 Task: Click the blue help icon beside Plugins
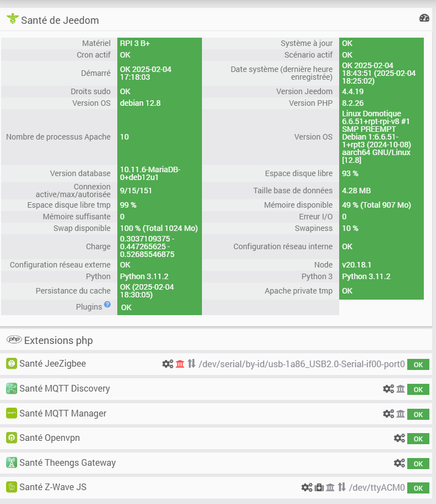click(107, 305)
